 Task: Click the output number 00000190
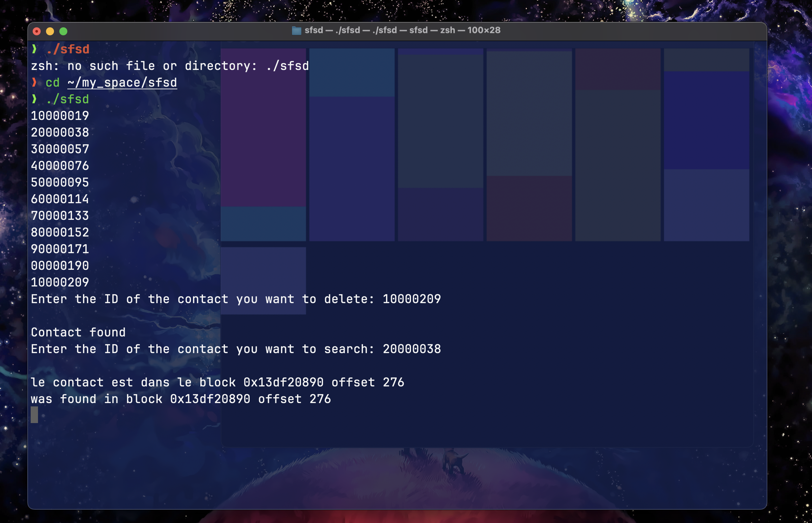(x=60, y=265)
